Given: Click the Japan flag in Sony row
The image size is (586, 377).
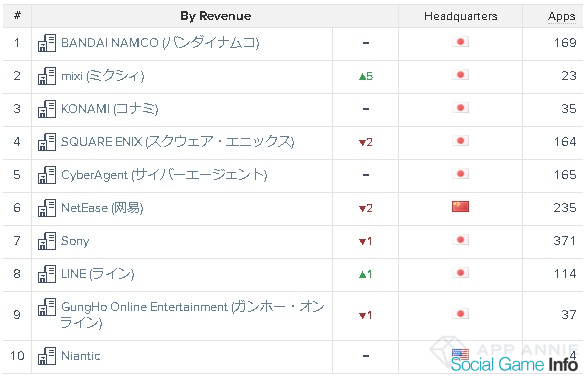Looking at the screenshot, I should 460,240.
